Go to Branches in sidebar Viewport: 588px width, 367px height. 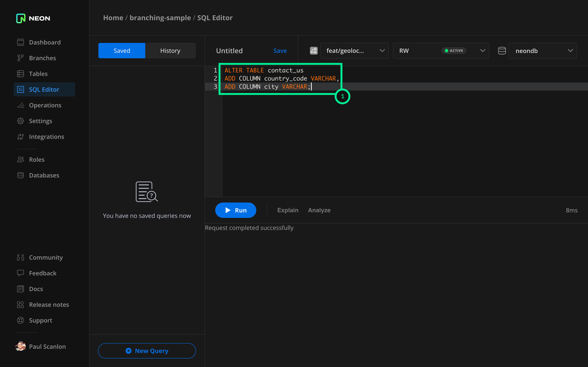[42, 58]
